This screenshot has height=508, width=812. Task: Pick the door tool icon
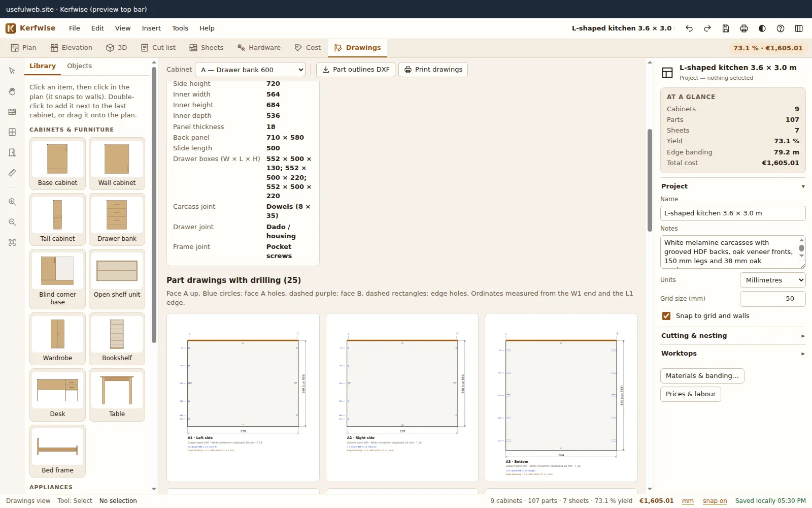[12, 152]
